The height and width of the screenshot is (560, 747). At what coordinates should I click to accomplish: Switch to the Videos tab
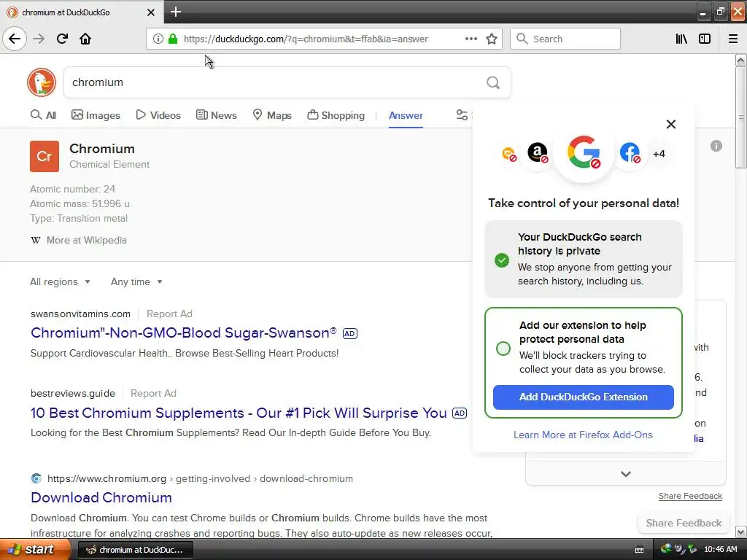click(x=158, y=115)
